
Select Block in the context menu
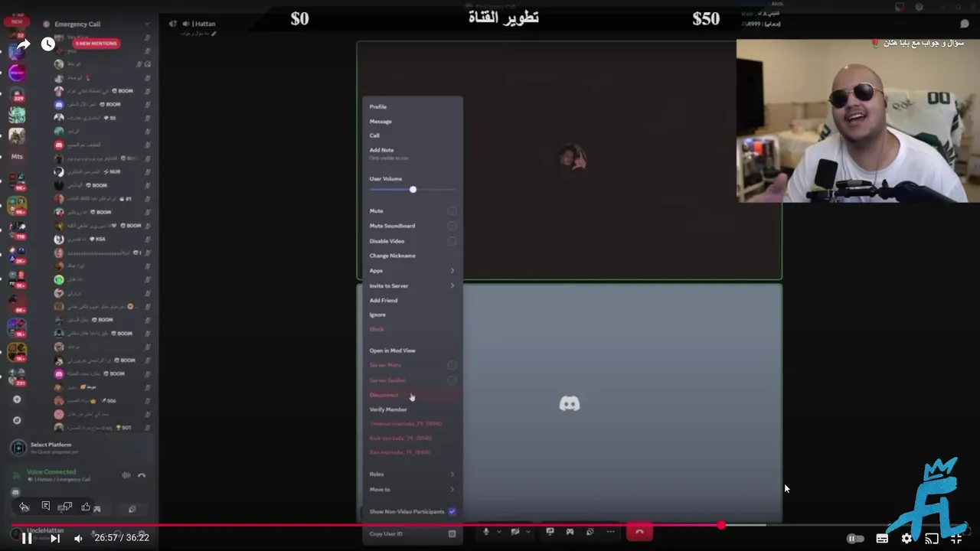pos(412,329)
